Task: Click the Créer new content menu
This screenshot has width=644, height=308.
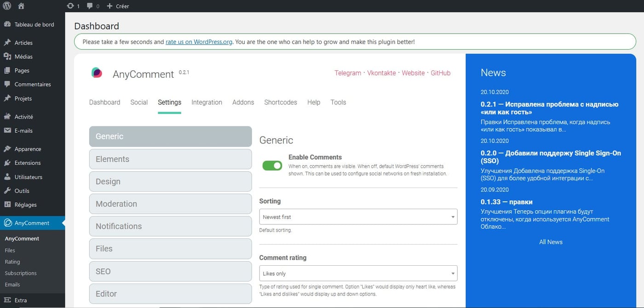Action: tap(118, 6)
